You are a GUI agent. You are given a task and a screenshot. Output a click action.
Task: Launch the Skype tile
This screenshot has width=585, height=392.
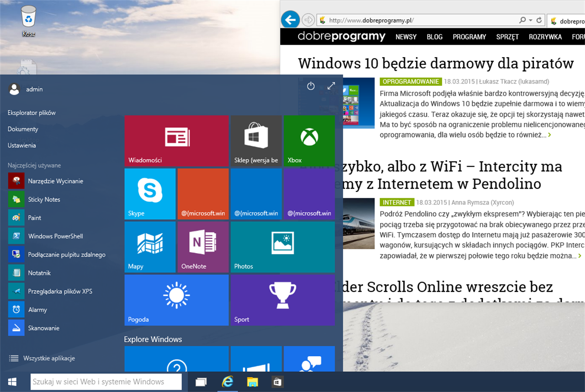pos(150,194)
